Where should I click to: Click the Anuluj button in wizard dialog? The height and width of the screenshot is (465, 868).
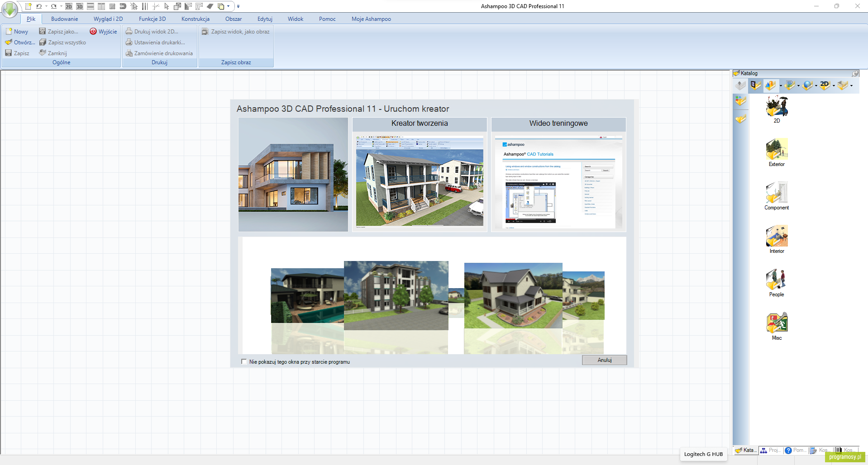tap(604, 360)
